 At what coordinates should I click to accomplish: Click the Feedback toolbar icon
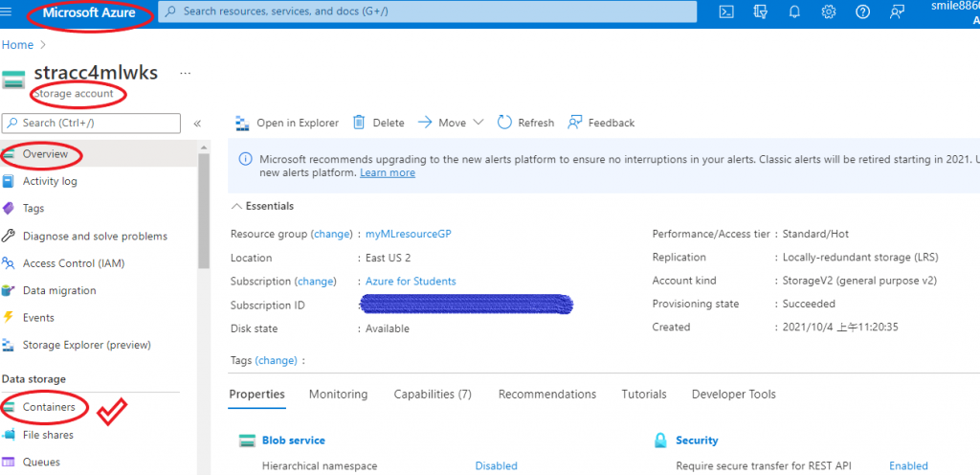(575, 123)
